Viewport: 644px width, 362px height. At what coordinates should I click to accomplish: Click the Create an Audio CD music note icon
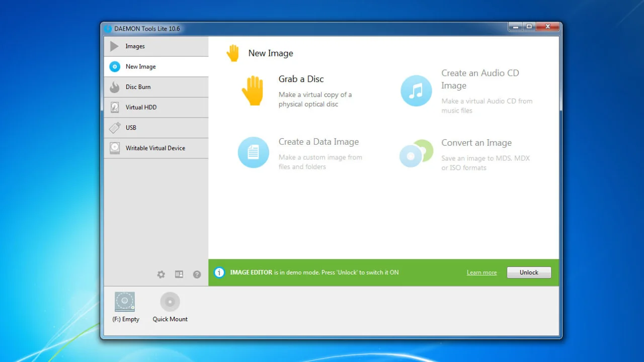click(x=416, y=91)
